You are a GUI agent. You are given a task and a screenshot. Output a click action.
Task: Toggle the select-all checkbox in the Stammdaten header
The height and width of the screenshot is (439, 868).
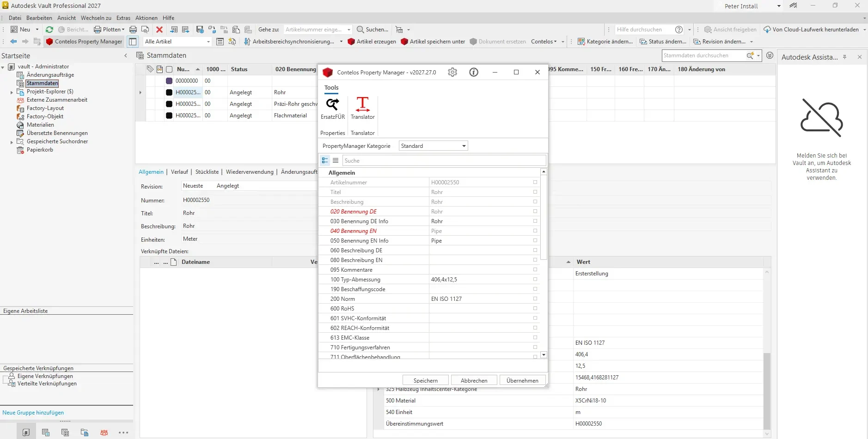point(169,69)
